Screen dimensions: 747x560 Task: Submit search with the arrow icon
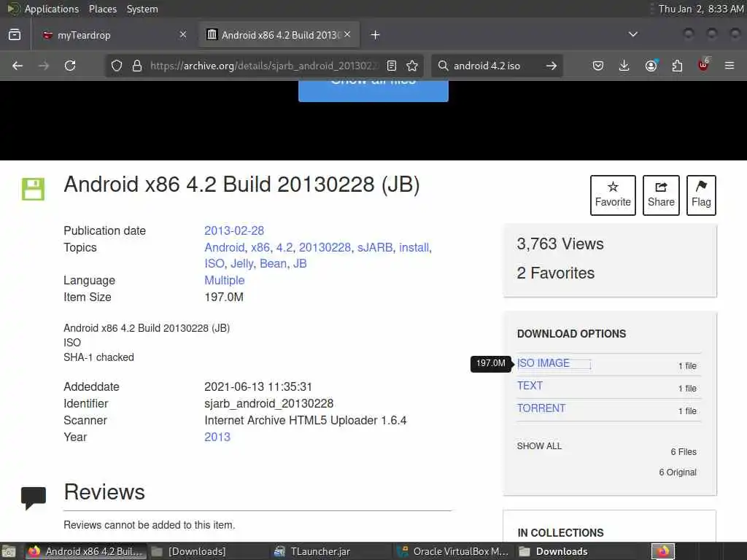551,66
